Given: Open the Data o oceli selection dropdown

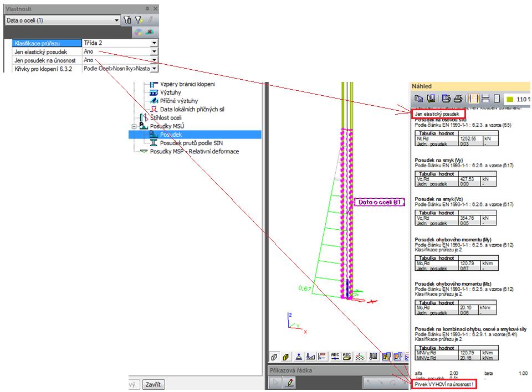Looking at the screenshot, I should click(x=116, y=20).
